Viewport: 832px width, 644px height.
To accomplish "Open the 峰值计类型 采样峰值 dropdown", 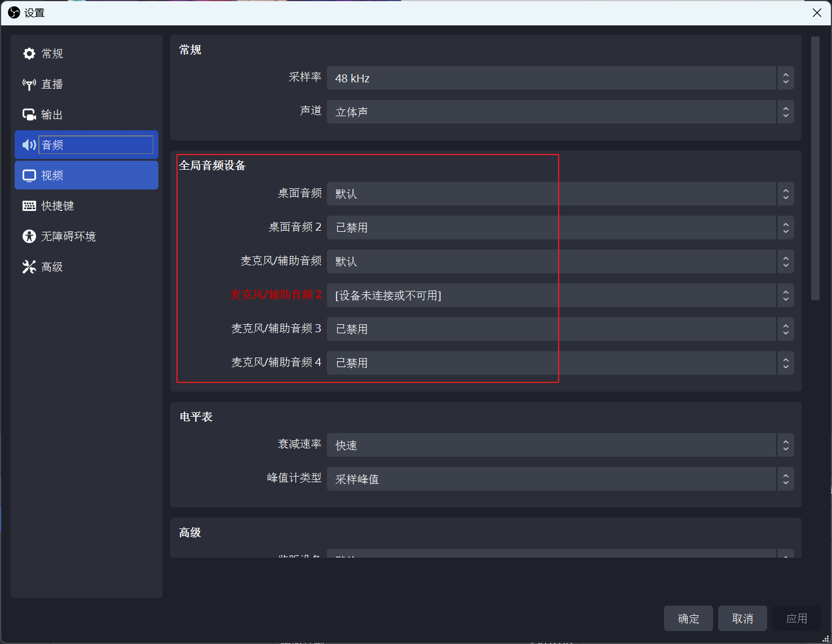I will pos(560,479).
